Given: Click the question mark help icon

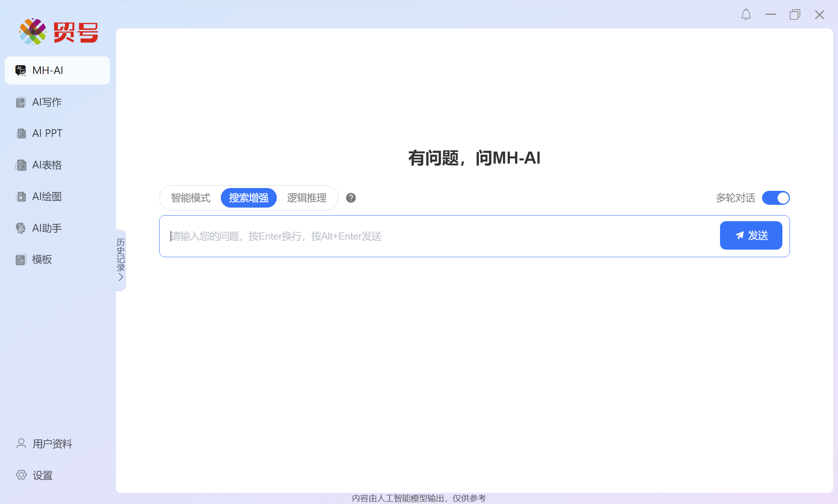Looking at the screenshot, I should (351, 198).
